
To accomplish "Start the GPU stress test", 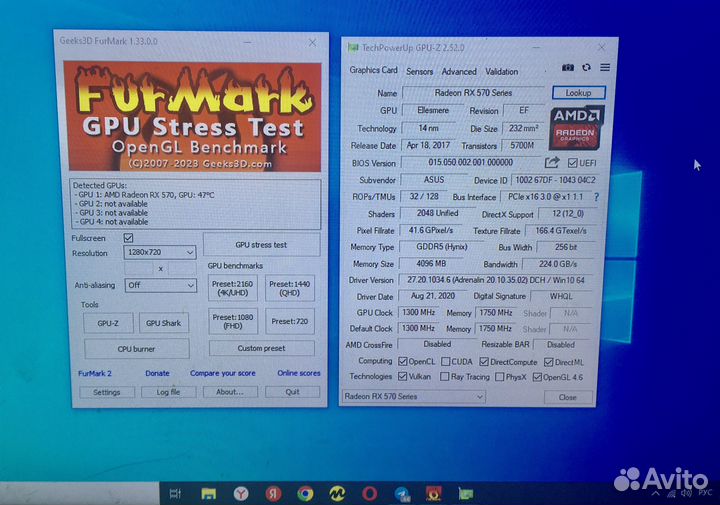I will 261,245.
